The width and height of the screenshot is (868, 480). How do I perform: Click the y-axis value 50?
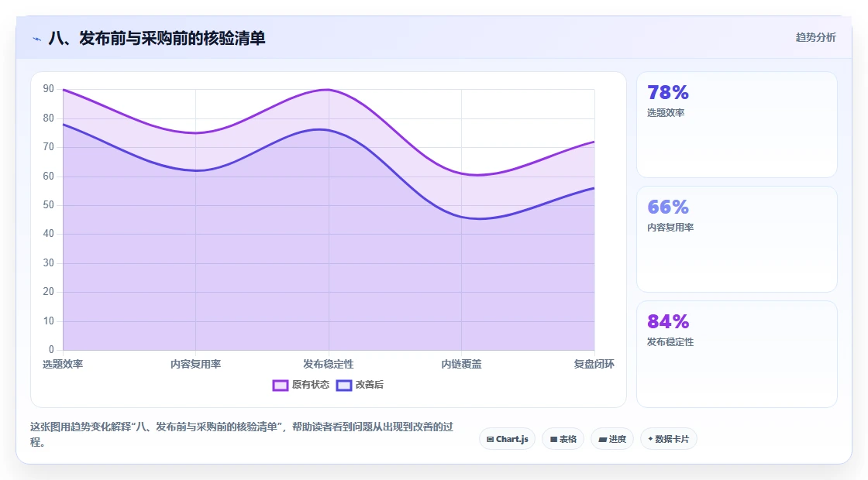49,205
